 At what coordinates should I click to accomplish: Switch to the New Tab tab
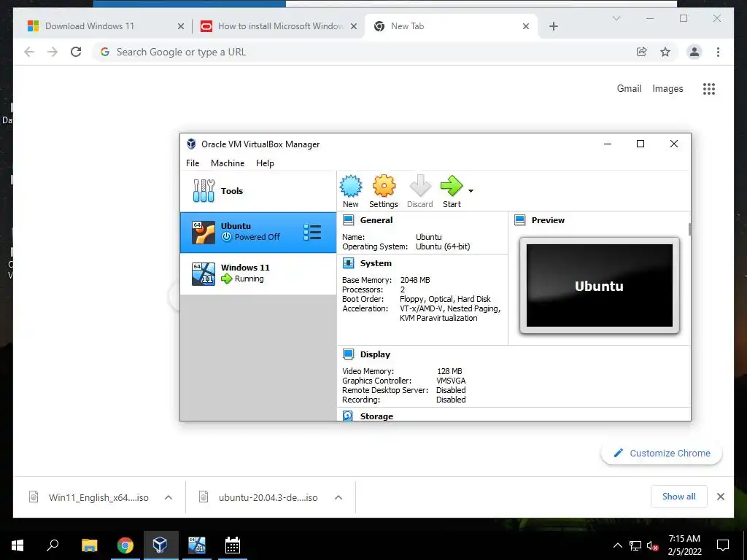coord(451,26)
